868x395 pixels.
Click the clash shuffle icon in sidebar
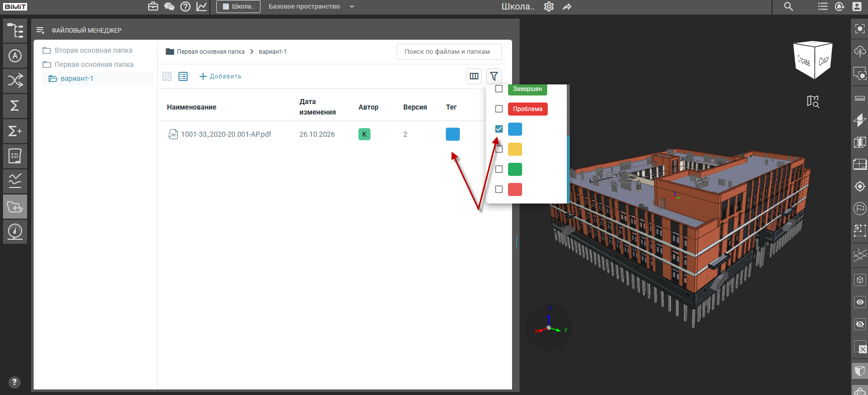point(15,80)
